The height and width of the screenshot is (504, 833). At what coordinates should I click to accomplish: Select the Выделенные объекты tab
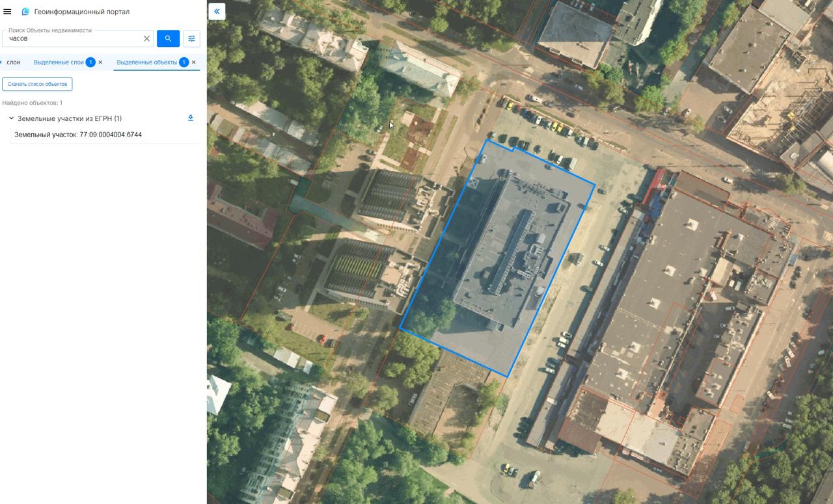(x=146, y=62)
